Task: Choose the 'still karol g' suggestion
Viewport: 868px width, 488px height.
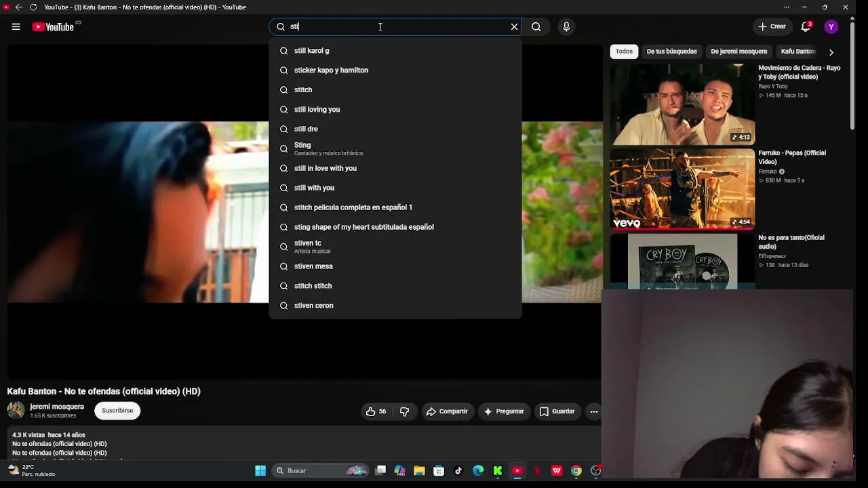Action: point(395,51)
